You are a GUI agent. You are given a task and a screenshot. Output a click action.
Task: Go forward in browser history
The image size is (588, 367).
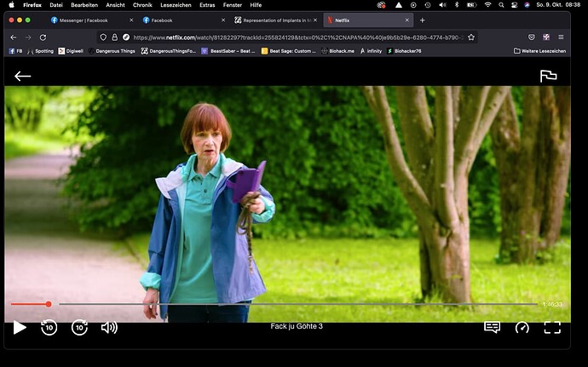28,37
